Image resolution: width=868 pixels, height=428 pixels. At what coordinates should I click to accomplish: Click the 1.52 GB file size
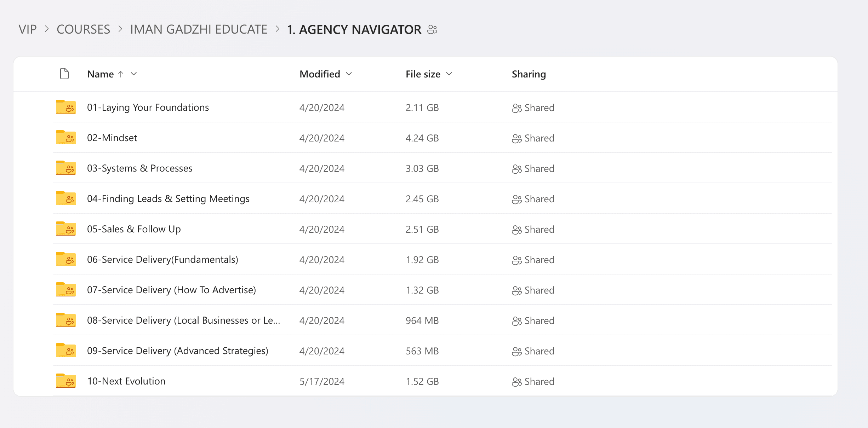click(x=422, y=381)
